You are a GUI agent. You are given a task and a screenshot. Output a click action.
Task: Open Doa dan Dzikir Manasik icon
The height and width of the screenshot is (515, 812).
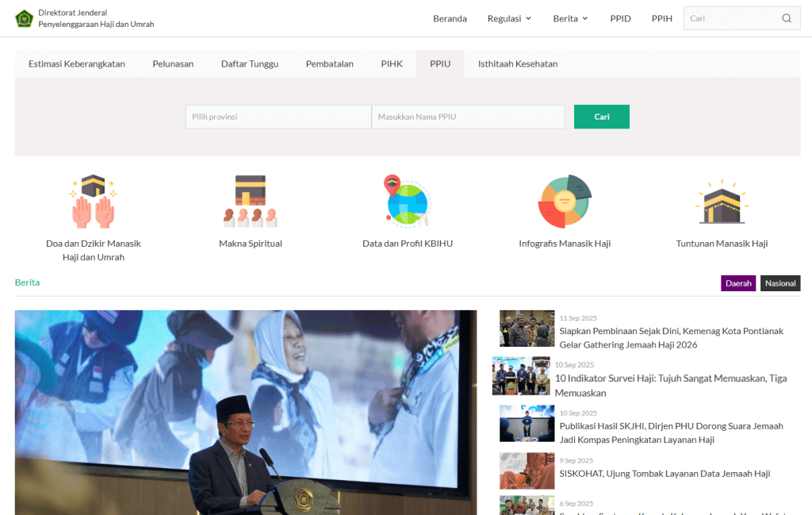[x=93, y=202]
